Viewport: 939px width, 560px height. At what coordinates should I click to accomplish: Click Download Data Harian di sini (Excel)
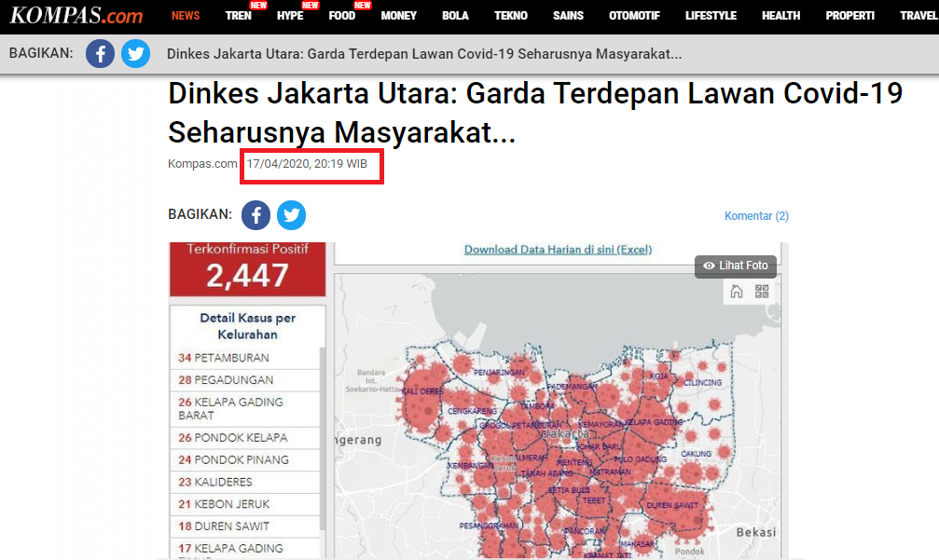pos(558,250)
